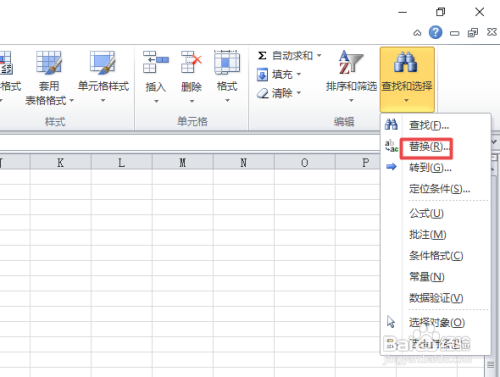Screen dimensions: 500x377
Task: Expand the formula bar with the chevron
Action: pos(495,142)
